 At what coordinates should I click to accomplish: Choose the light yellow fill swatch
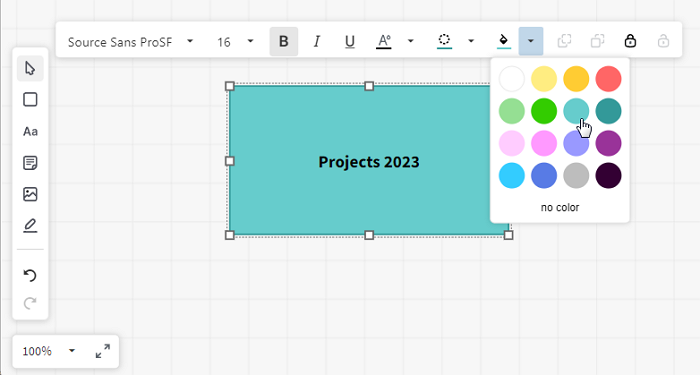click(x=544, y=79)
